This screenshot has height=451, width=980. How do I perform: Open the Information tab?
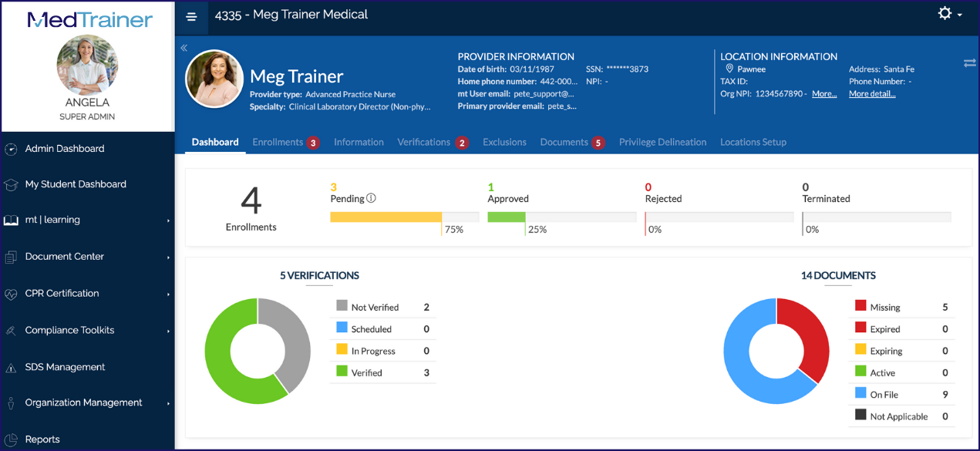coord(359,142)
